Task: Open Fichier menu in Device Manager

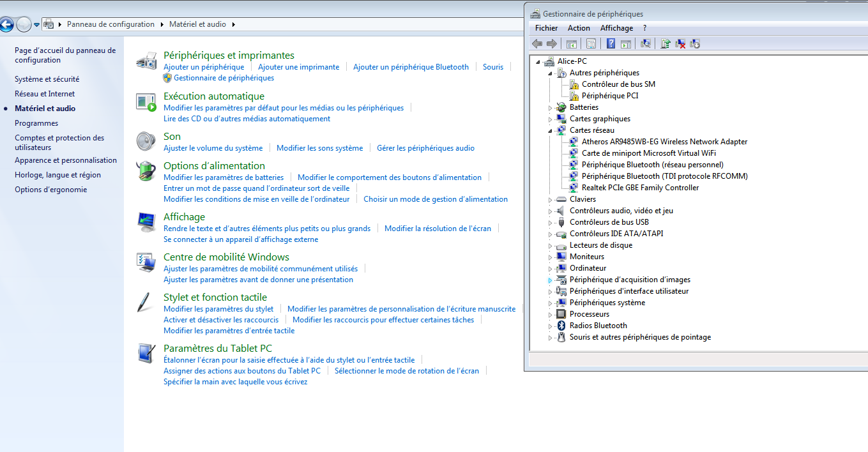Action: [x=546, y=28]
